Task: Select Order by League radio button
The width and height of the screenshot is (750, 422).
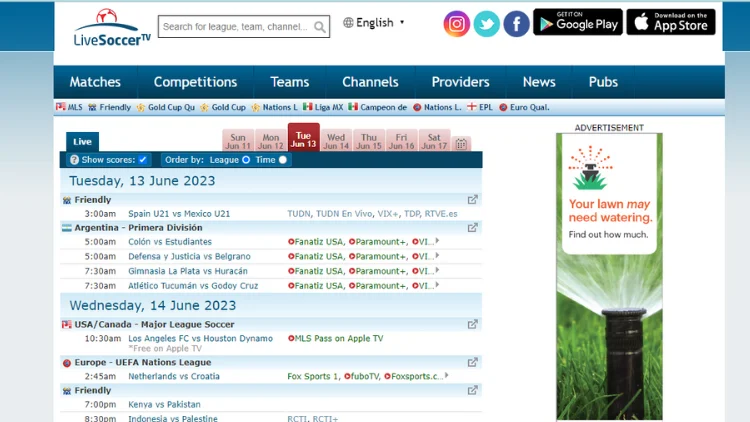Action: [x=246, y=160]
